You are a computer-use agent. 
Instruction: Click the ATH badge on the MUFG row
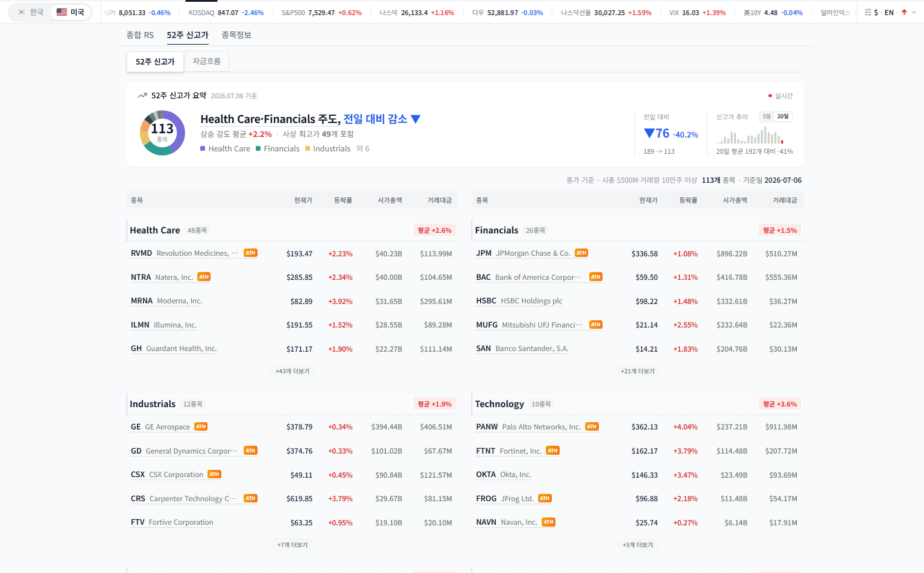coord(596,324)
